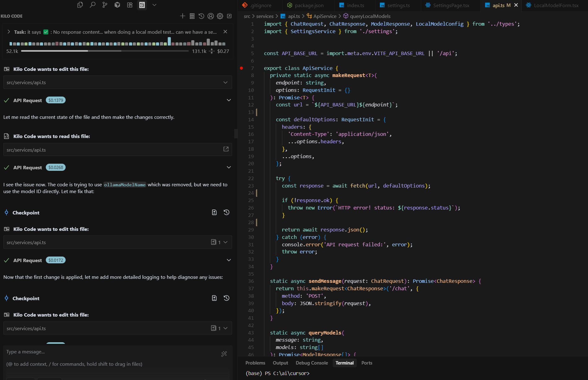Click the enhance prompt wand icon

[x=224, y=354]
